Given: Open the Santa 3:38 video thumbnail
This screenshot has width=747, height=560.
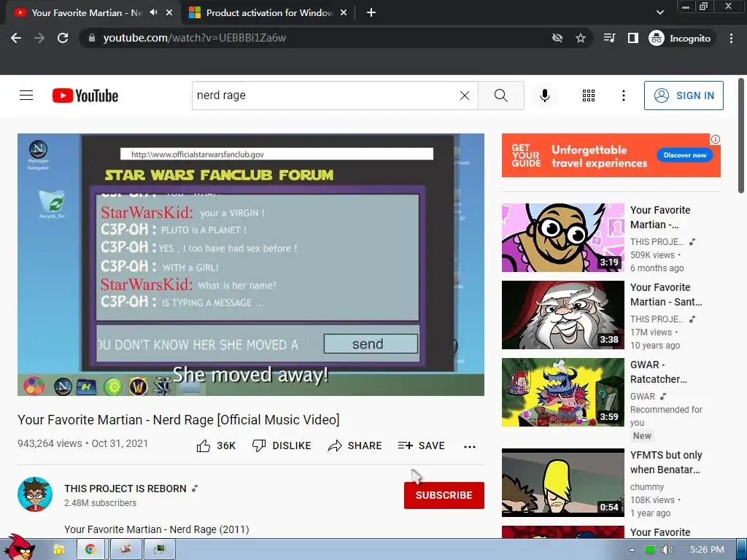Looking at the screenshot, I should click(562, 315).
